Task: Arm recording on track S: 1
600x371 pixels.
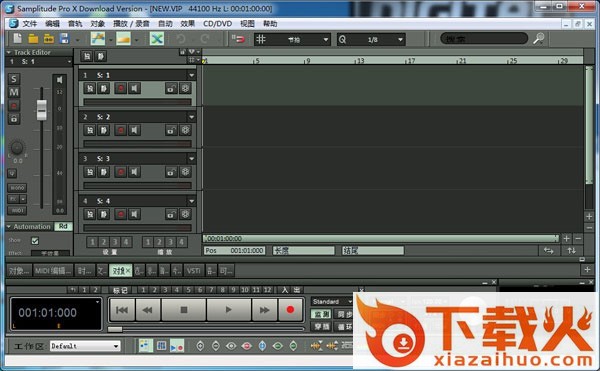Action: [x=121, y=89]
